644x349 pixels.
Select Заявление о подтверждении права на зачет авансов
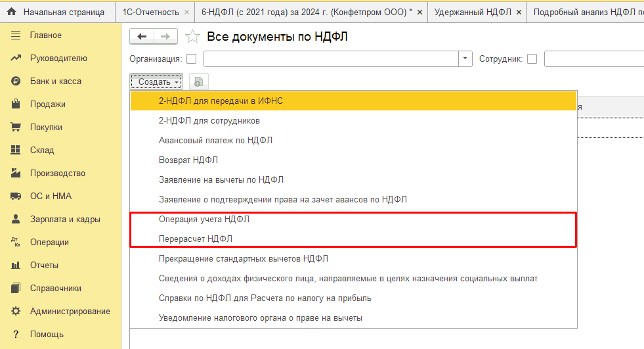354,199
